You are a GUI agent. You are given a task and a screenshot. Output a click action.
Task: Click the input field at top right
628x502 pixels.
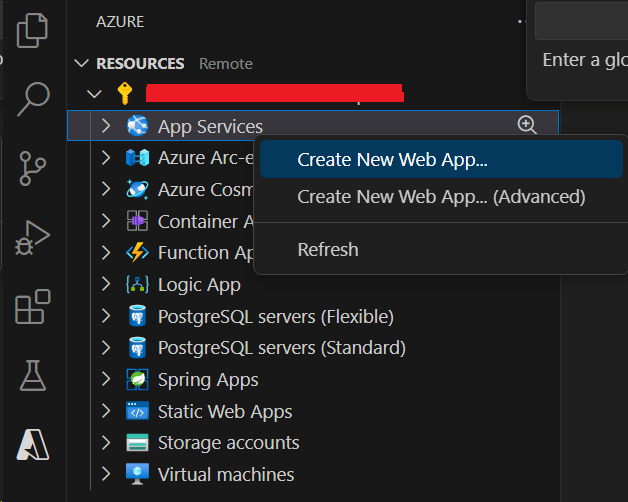(x=581, y=20)
